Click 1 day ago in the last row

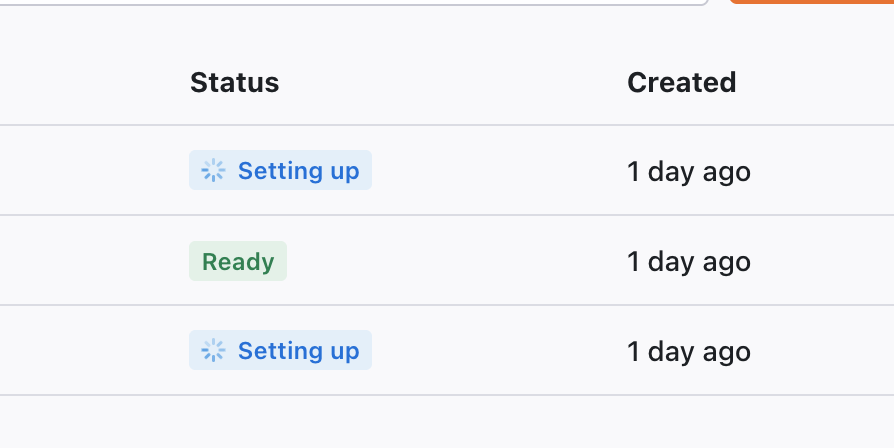[x=689, y=352]
